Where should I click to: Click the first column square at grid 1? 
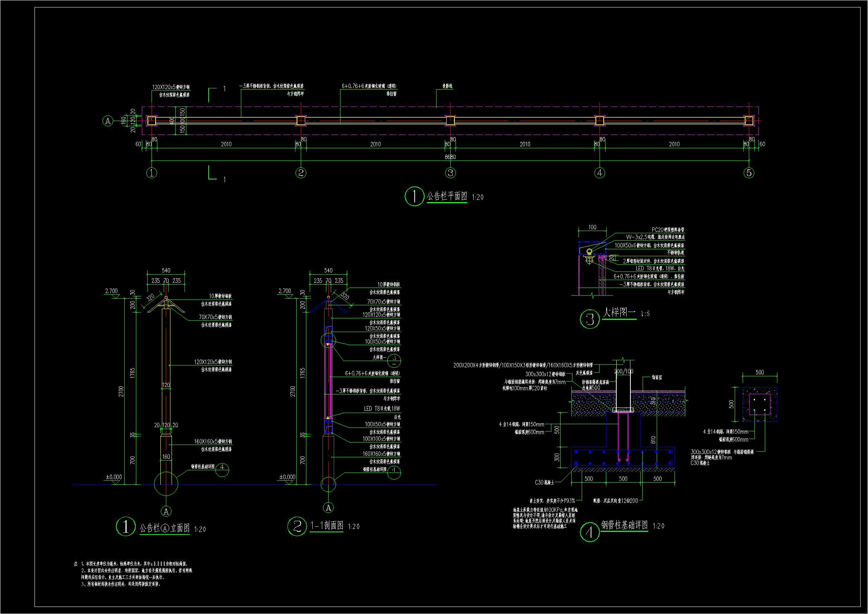pos(151,121)
